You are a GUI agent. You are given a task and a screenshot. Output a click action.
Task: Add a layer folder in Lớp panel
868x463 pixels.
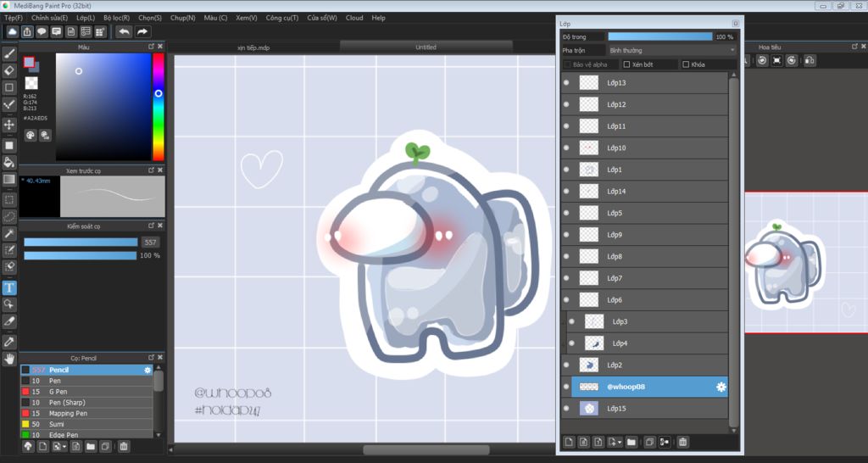click(632, 442)
